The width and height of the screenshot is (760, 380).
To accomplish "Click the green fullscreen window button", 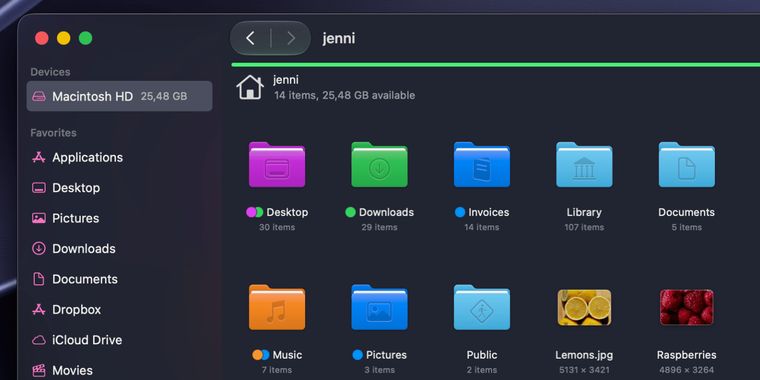I will click(x=86, y=38).
